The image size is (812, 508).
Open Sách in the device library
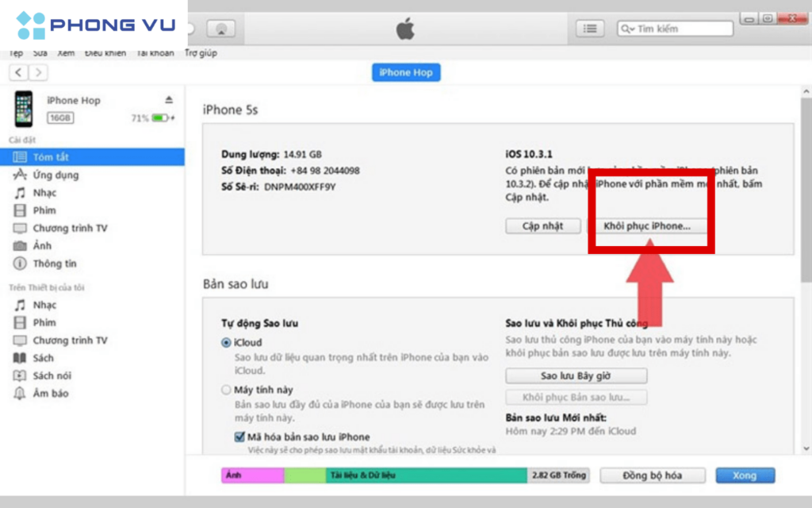44,358
